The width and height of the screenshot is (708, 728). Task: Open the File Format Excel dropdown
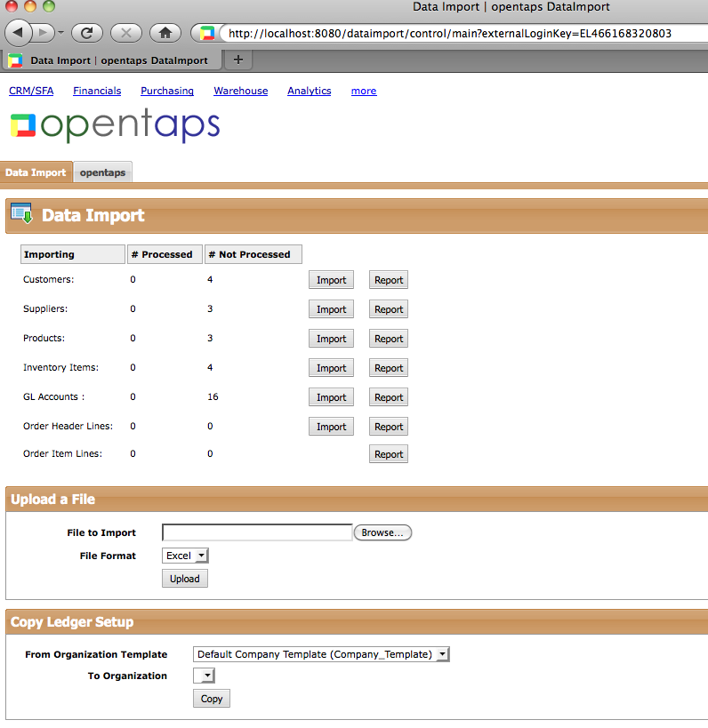pos(185,556)
